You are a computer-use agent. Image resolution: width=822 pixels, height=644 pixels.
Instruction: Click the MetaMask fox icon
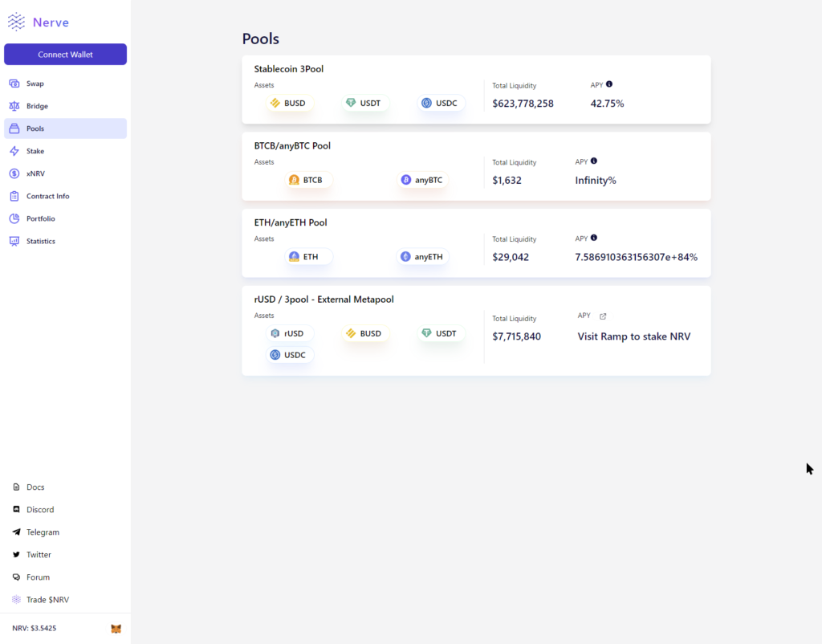pyautogui.click(x=116, y=629)
